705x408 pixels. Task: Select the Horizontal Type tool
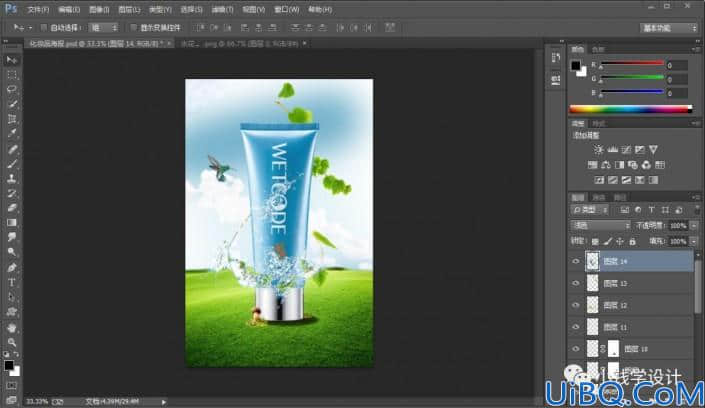pyautogui.click(x=12, y=282)
